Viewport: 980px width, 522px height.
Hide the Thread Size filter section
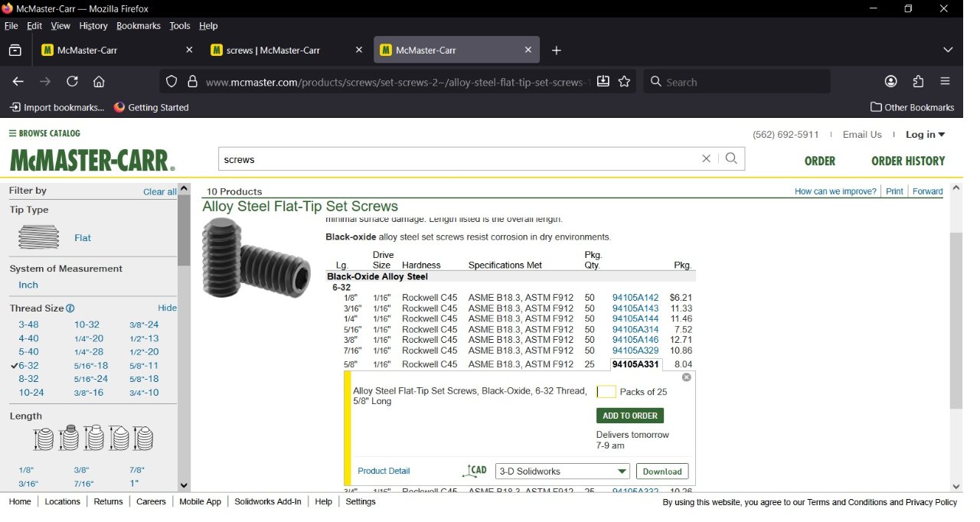167,308
